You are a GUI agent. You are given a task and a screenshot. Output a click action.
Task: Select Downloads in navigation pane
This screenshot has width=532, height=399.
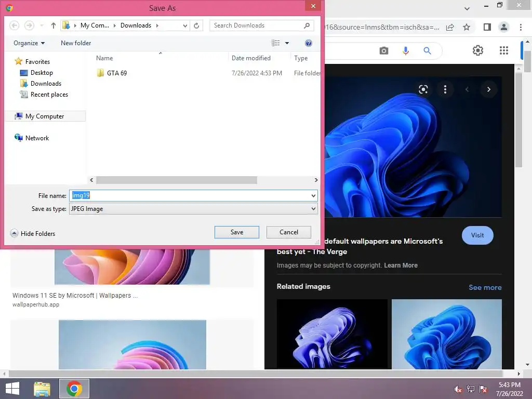41,84
